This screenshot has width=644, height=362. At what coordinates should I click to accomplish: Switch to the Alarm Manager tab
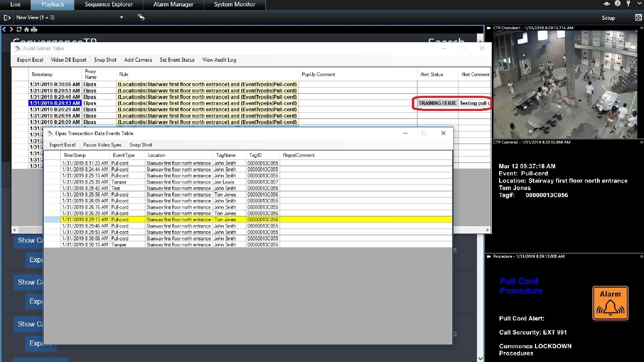(173, 4)
